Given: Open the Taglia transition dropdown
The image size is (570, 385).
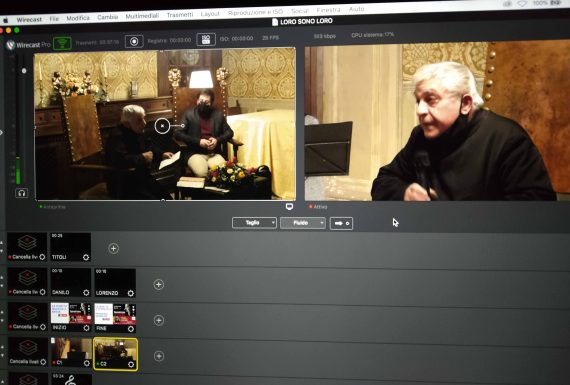Looking at the screenshot, I should 254,223.
